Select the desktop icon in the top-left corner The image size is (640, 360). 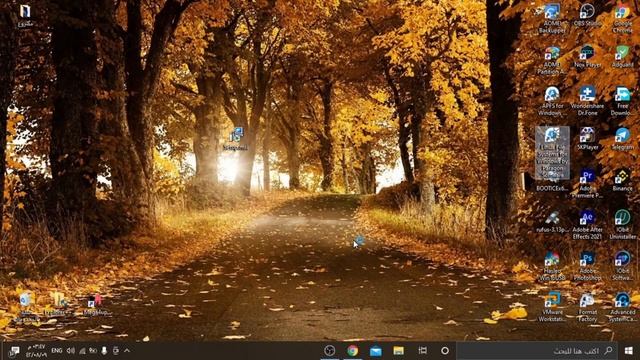coord(25,16)
